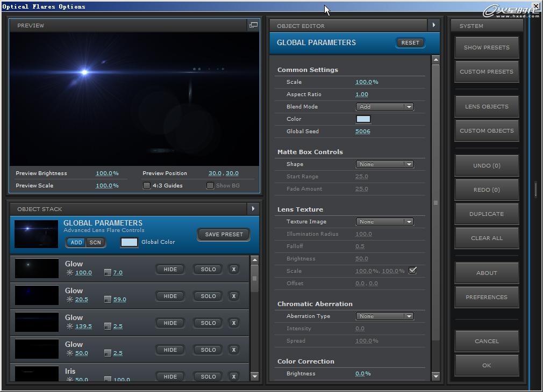Image resolution: width=543 pixels, height=392 pixels.
Task: Open the About dialog
Action: (x=487, y=273)
